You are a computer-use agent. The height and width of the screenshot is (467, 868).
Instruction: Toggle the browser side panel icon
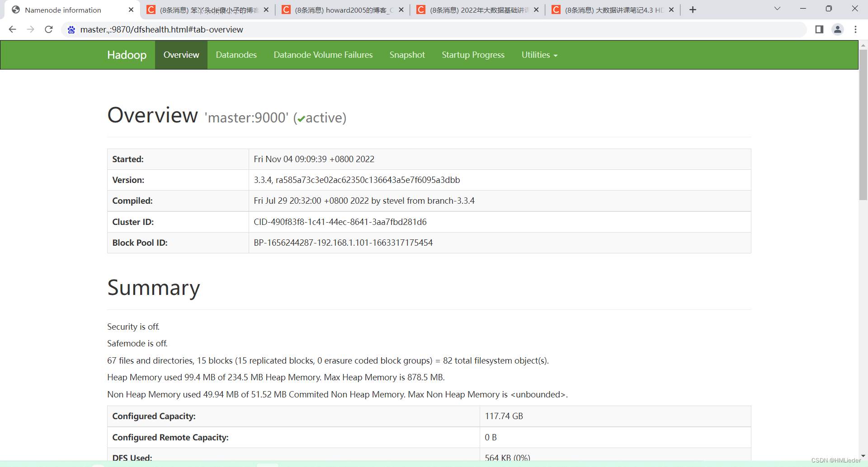(x=819, y=29)
